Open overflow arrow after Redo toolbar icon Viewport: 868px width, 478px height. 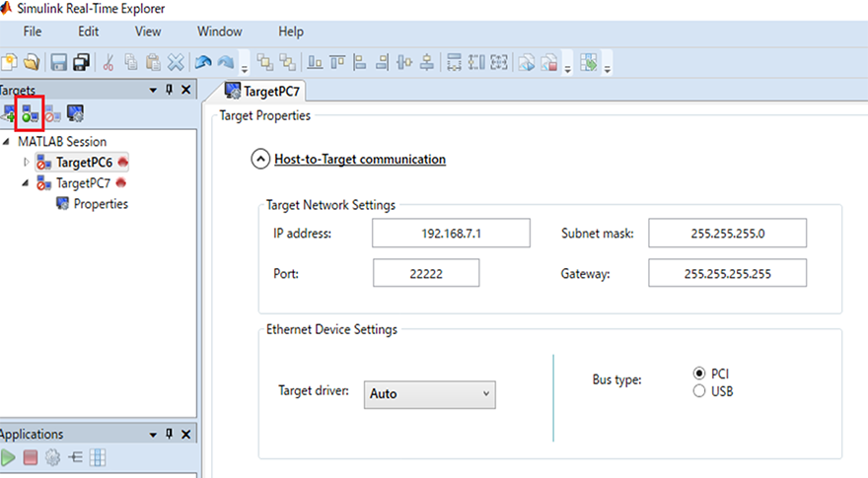245,69
